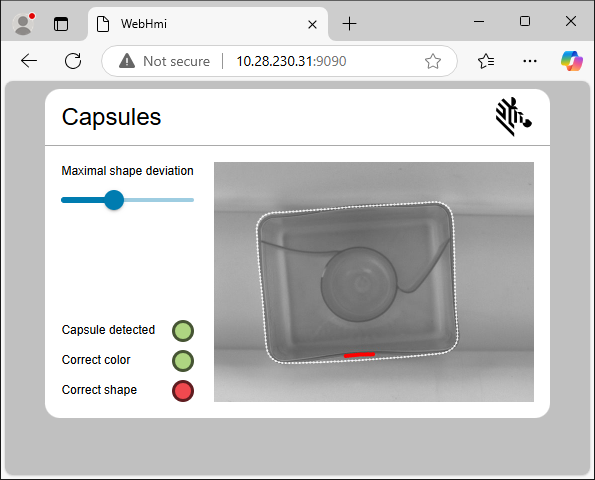
Task: Click the Not secure warning text
Action: pyautogui.click(x=176, y=61)
